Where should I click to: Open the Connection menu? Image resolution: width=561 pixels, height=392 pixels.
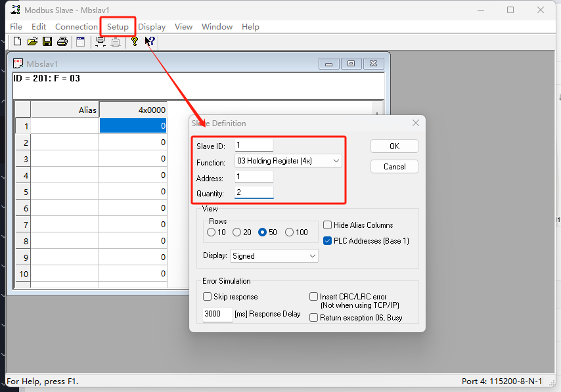click(x=76, y=27)
